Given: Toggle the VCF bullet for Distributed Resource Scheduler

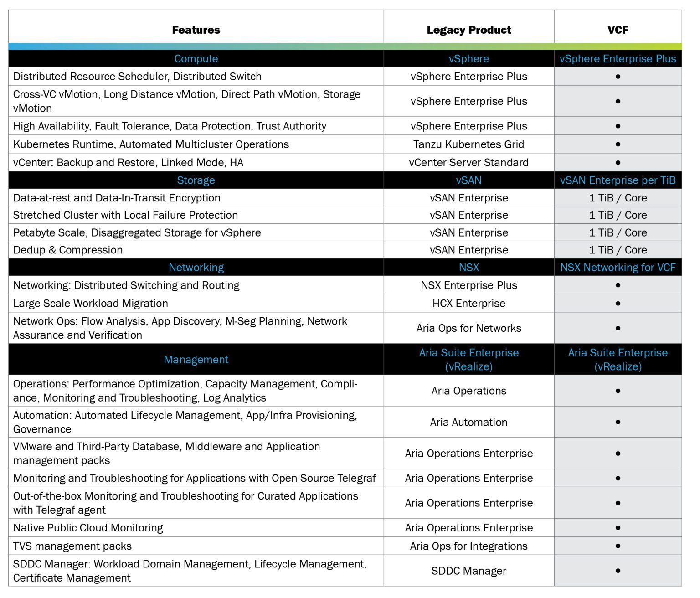Looking at the screenshot, I should [618, 77].
